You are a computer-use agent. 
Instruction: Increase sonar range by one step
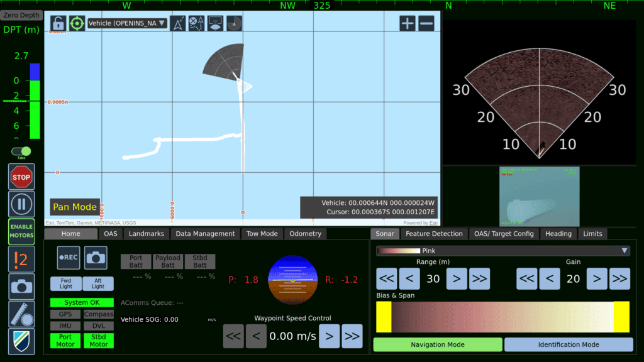(x=457, y=278)
